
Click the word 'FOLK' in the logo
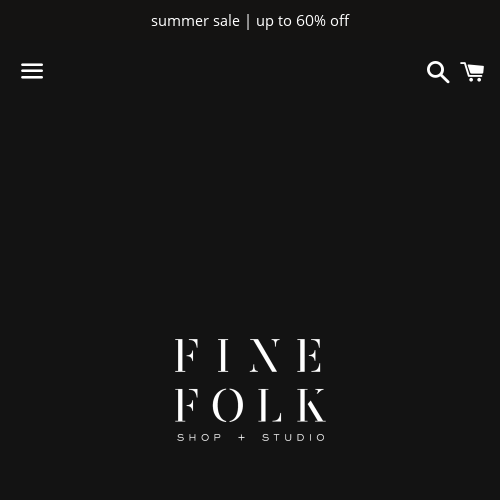pos(250,405)
